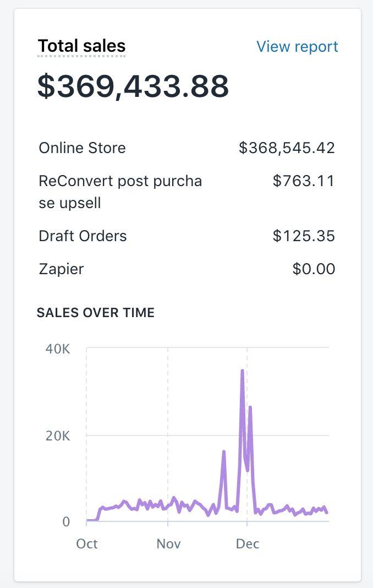Click the 20K y-axis gridline label

click(58, 435)
